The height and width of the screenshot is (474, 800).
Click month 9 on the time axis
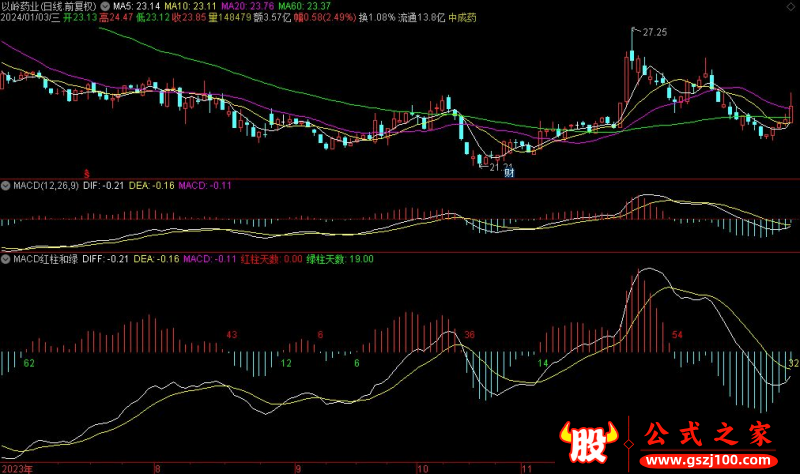point(297,467)
